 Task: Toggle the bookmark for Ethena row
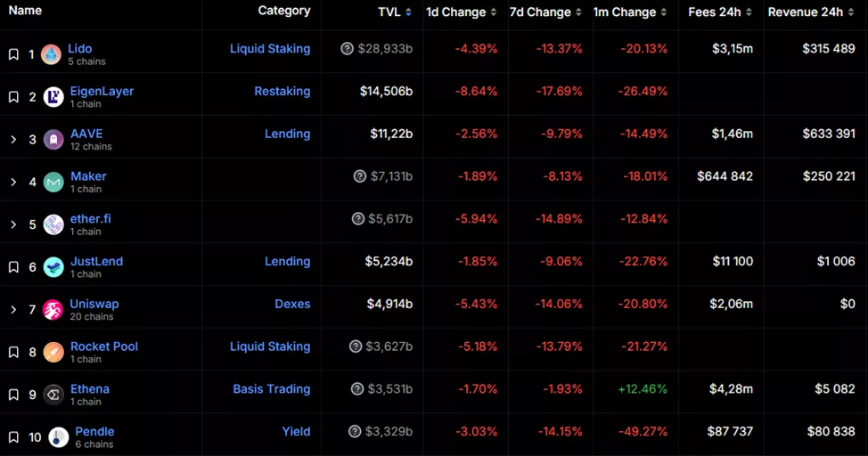[13, 395]
